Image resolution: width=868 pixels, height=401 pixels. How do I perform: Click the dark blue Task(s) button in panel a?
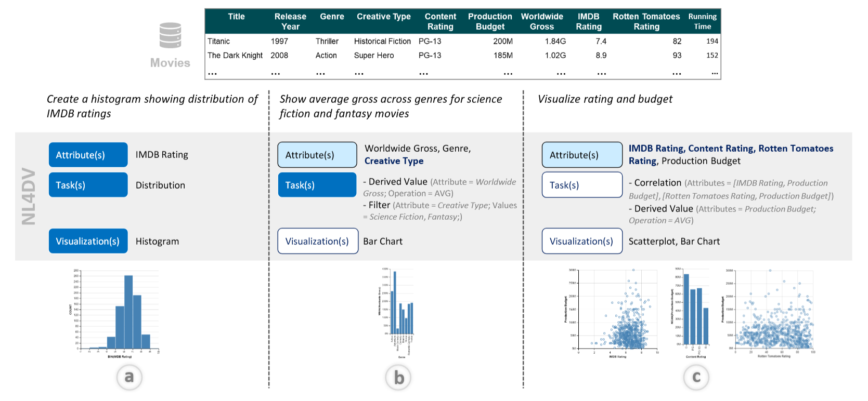(x=88, y=185)
